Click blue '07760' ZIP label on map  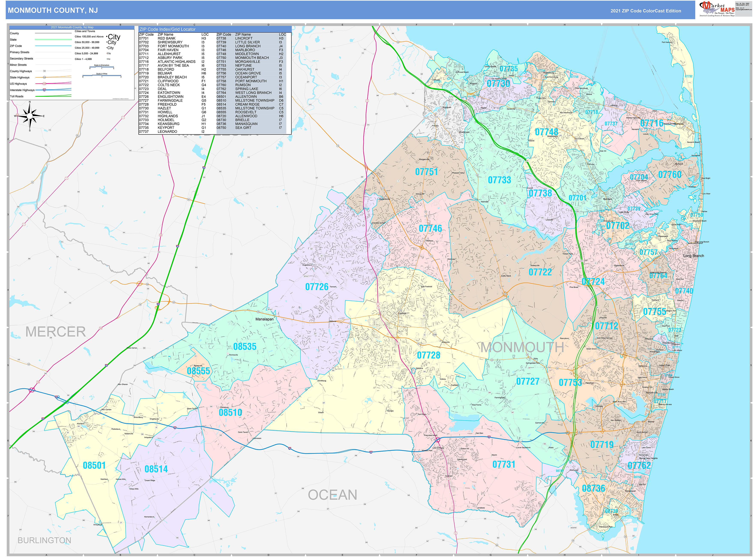click(670, 175)
